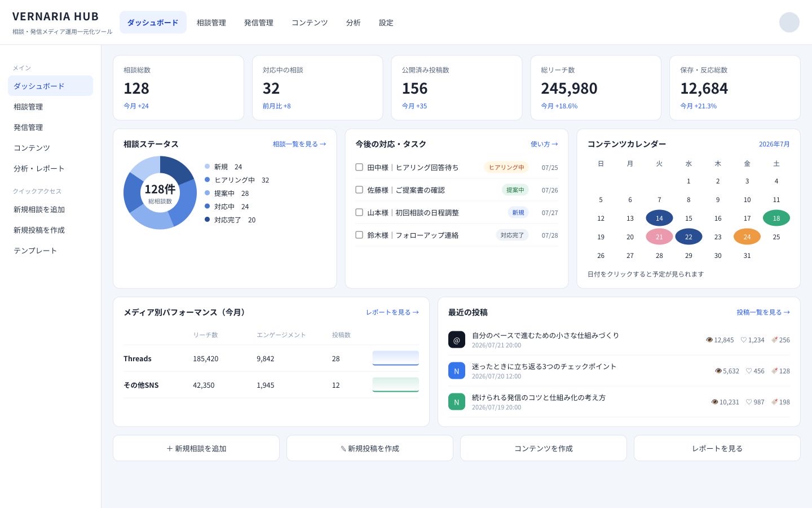Click the 提案中 status badge

pyautogui.click(x=515, y=190)
